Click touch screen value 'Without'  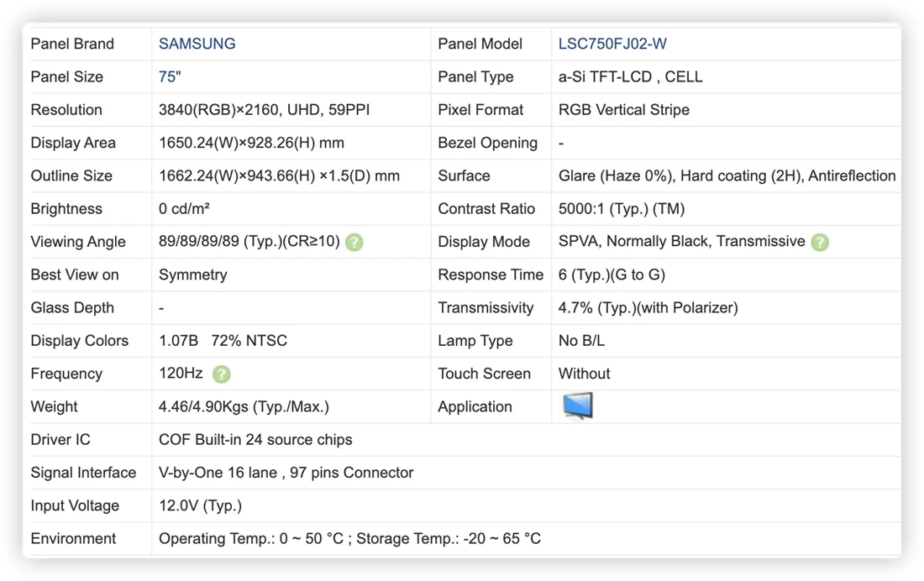(x=584, y=374)
